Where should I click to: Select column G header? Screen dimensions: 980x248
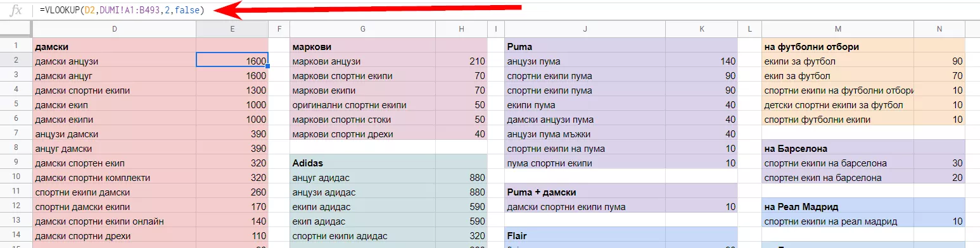[x=362, y=28]
